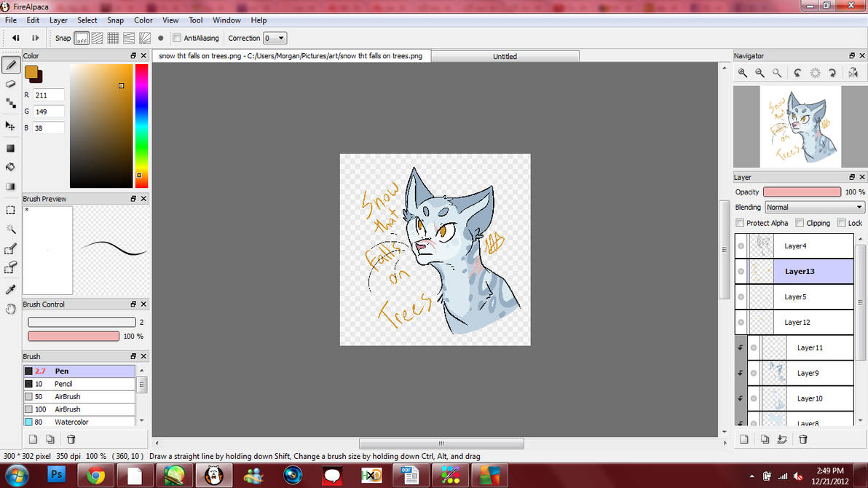Select the Hand tool
This screenshot has height=488, width=868.
click(10, 309)
